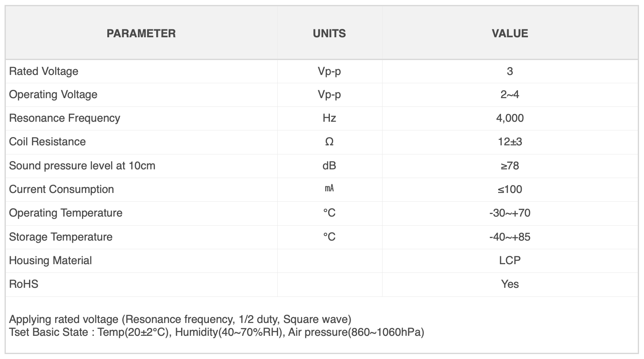Click the VALUE column header
This screenshot has height=359, width=644.
click(510, 34)
